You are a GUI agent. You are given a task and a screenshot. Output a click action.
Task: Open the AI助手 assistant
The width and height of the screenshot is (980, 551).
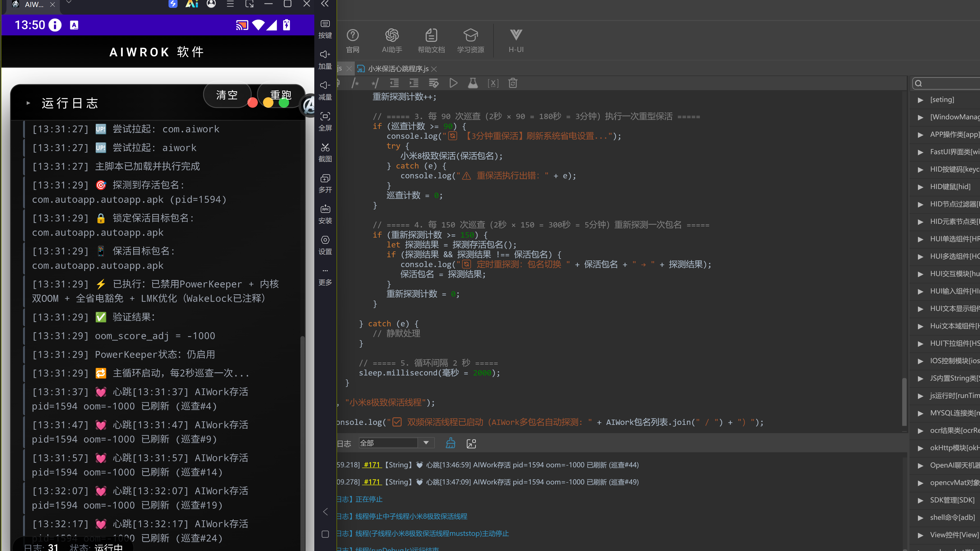pos(392,41)
